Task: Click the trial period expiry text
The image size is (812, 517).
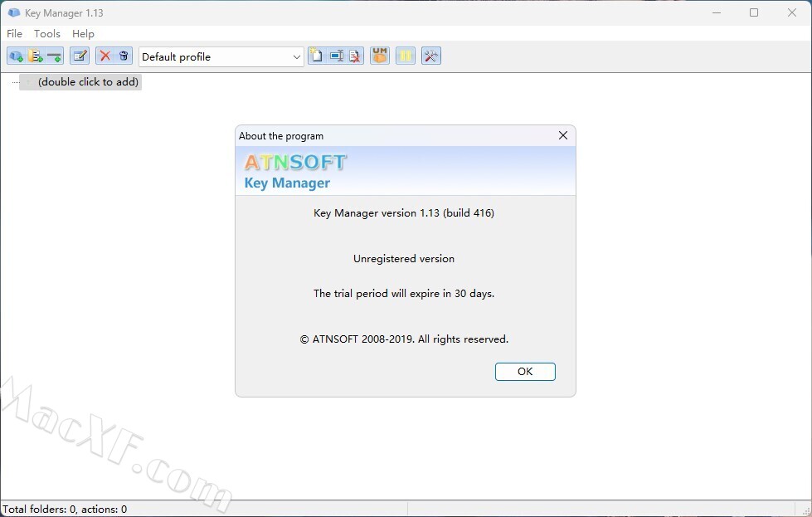Action: (404, 294)
